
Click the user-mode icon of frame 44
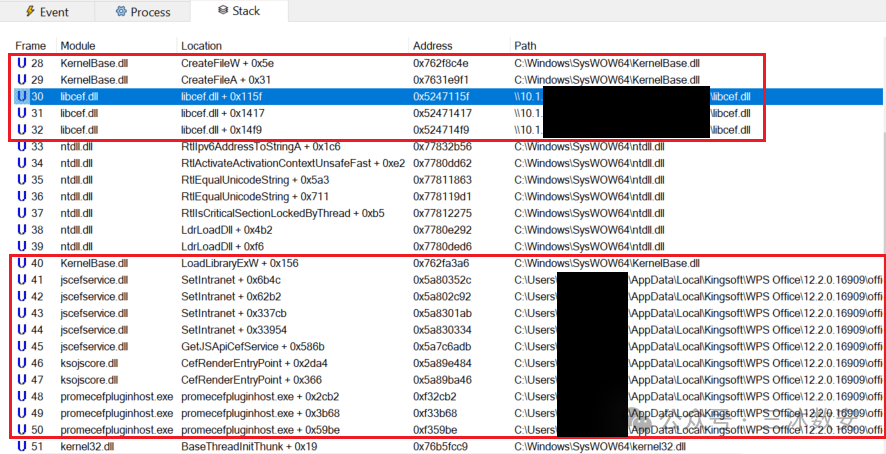[x=22, y=330]
